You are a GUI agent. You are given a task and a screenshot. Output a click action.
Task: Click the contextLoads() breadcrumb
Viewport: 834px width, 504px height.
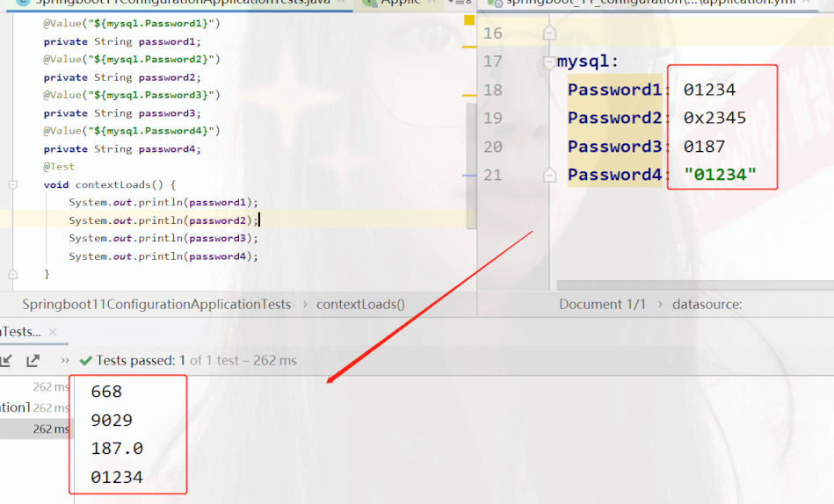click(x=360, y=304)
